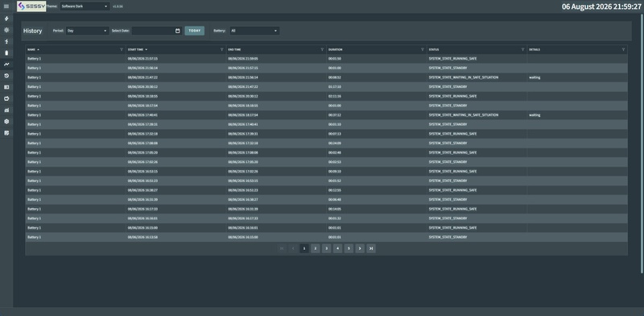Open the Period dropdown set to Day
Image resolution: width=644 pixels, height=316 pixels.
88,31
